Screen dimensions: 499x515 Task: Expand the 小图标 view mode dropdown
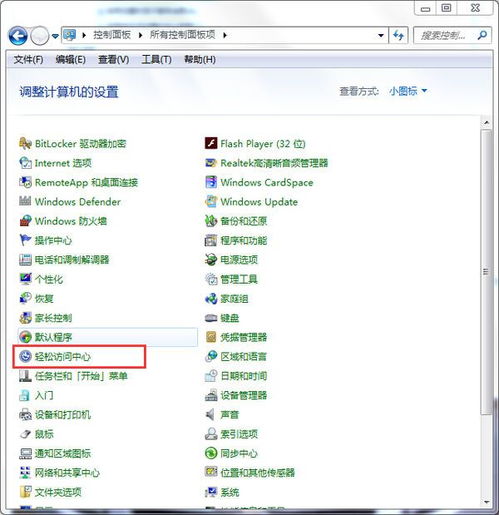click(x=408, y=91)
